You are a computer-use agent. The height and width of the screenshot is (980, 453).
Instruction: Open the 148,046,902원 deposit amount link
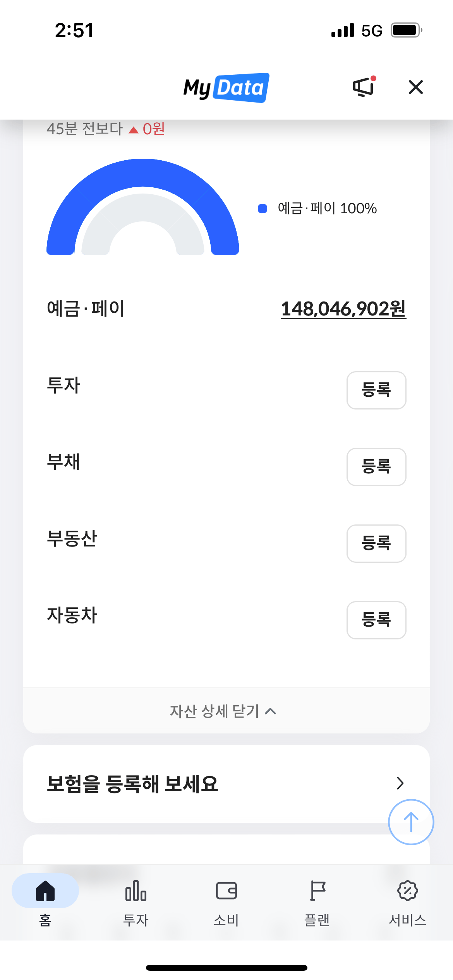point(343,309)
